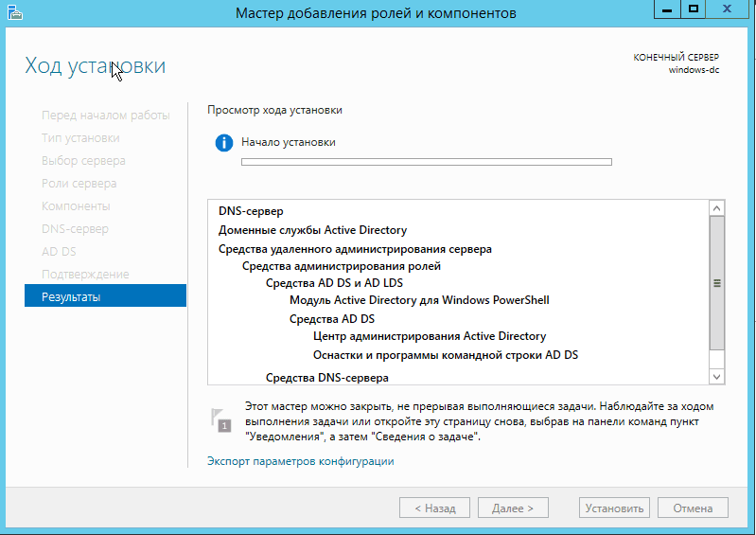The width and height of the screenshot is (756, 535).
Task: Click the wizard icon in the title bar
Action: tap(15, 12)
